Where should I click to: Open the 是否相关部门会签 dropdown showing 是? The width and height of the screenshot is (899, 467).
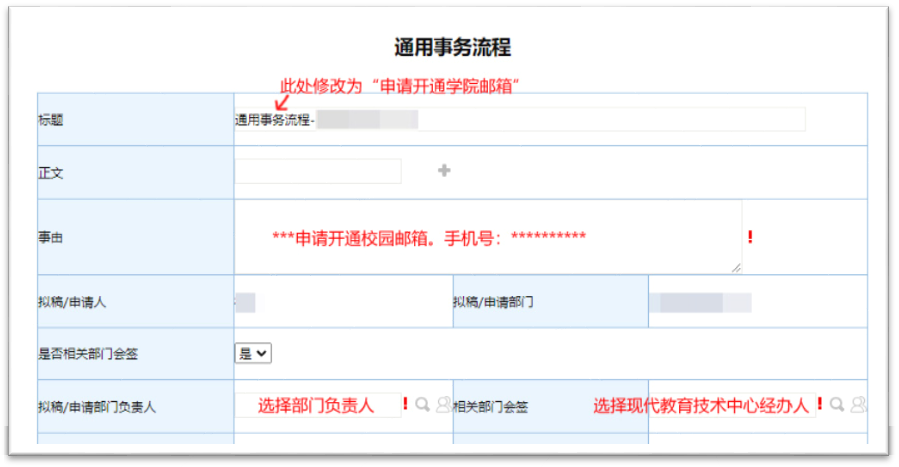click(253, 353)
